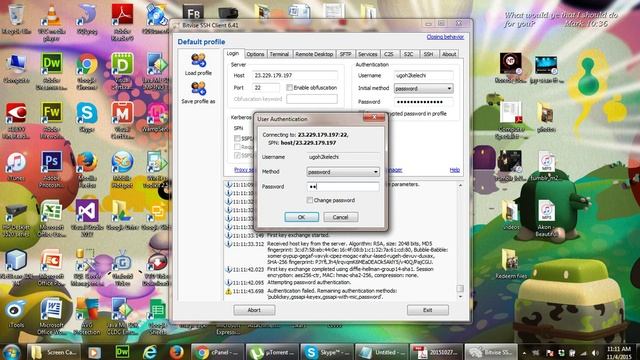
Task: Open Internet Explorer from the taskbar
Action: point(149,352)
